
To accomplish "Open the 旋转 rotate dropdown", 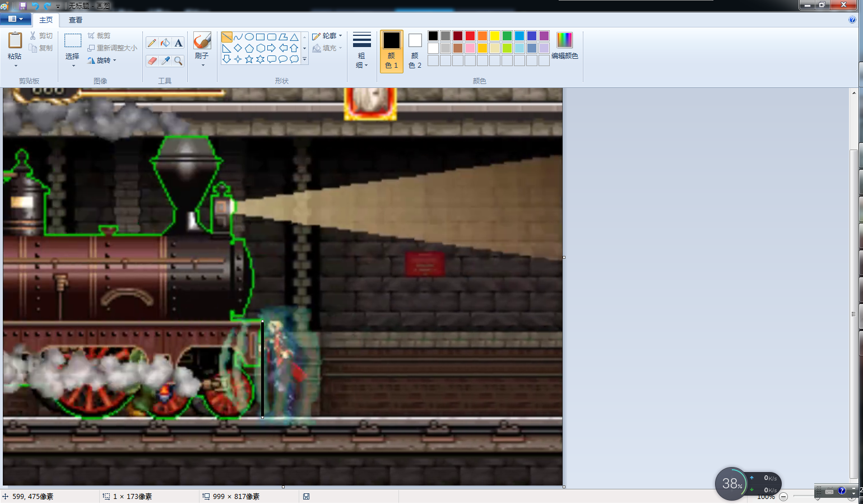I will pyautogui.click(x=102, y=60).
